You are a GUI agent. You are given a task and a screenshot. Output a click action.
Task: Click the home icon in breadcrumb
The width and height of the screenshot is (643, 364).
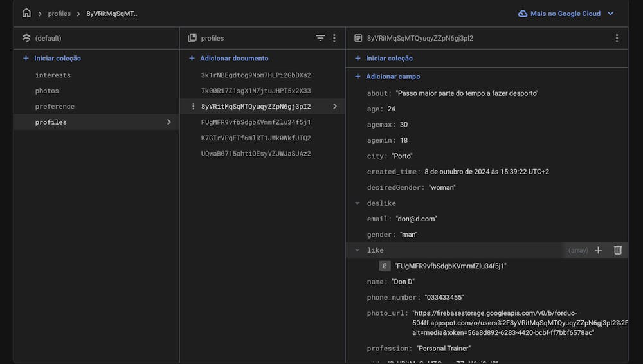(26, 13)
